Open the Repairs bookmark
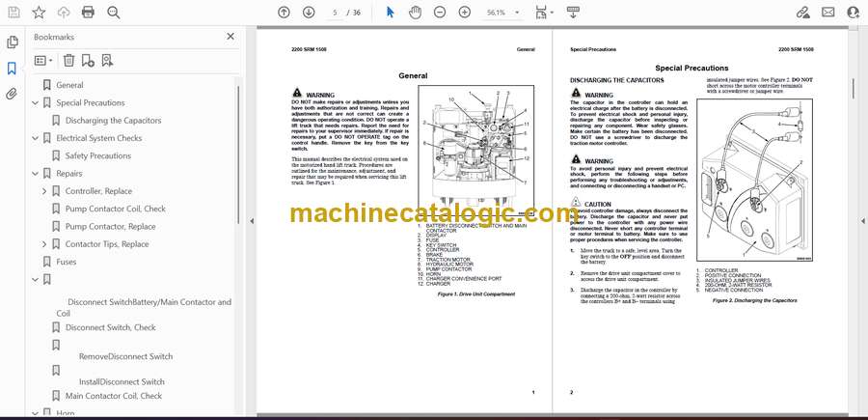Screen dimensions: 868x420 tap(69, 174)
